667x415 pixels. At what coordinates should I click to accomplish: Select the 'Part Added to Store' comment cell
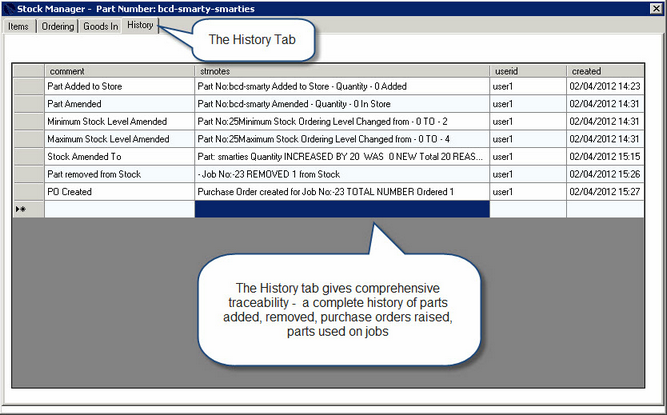[120, 86]
